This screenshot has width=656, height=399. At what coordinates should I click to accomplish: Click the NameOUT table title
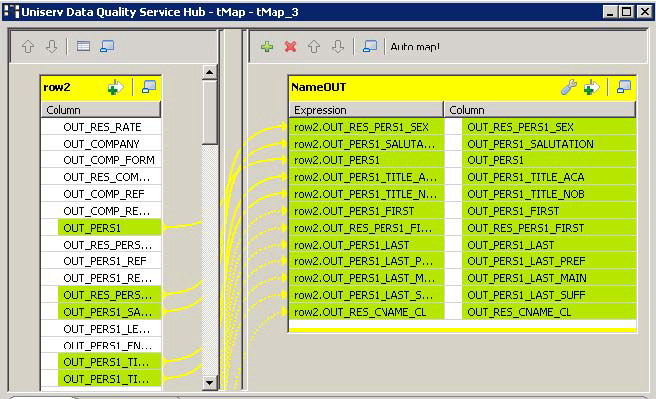(x=318, y=87)
